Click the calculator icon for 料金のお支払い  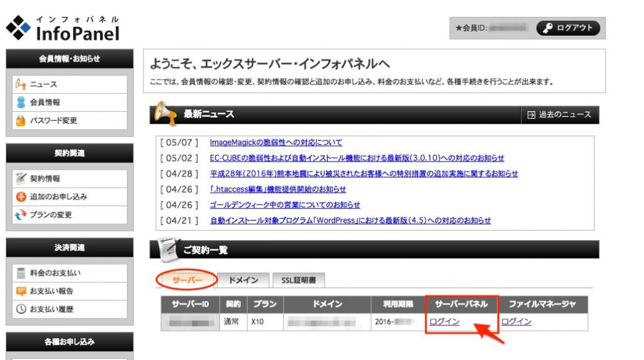pos(21,273)
